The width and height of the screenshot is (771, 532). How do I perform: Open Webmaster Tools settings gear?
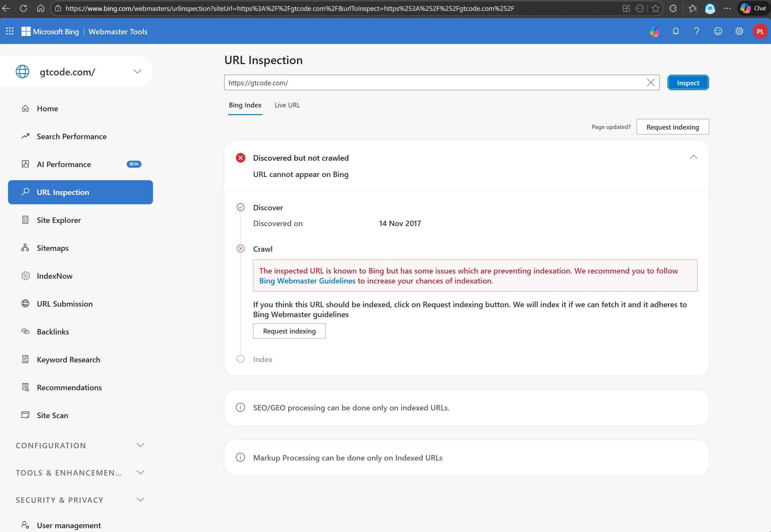tap(739, 31)
